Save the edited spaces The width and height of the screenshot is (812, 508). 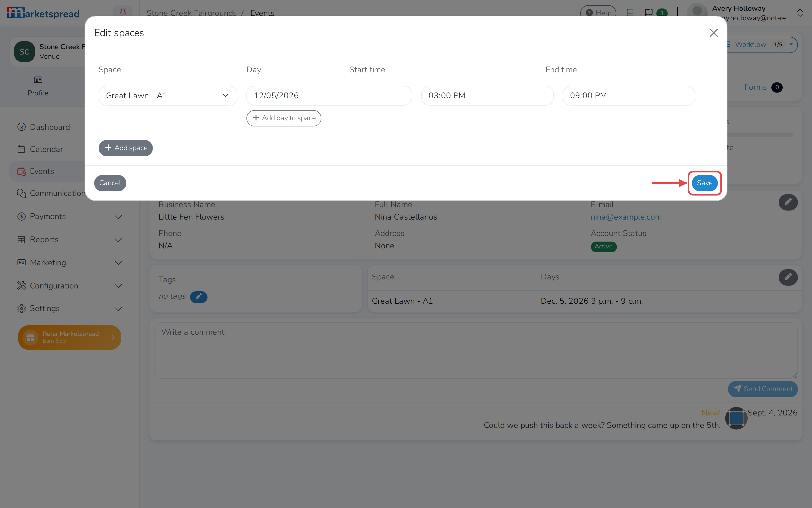(704, 183)
